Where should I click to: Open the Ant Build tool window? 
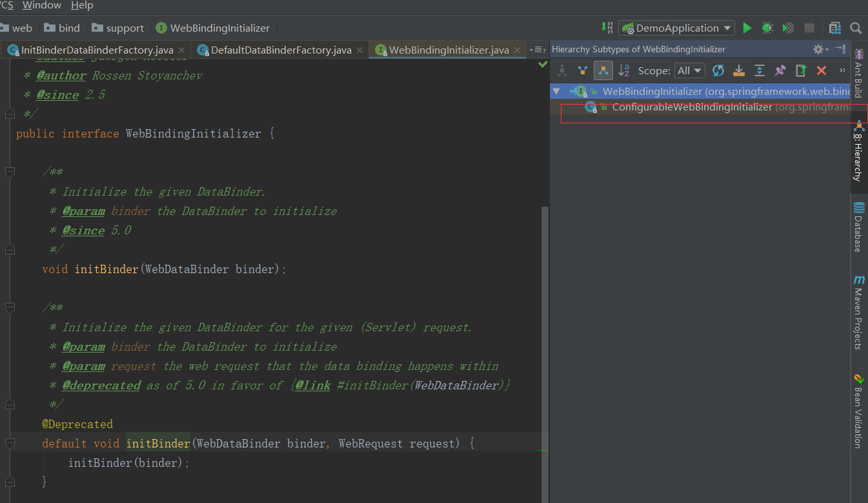(859, 73)
